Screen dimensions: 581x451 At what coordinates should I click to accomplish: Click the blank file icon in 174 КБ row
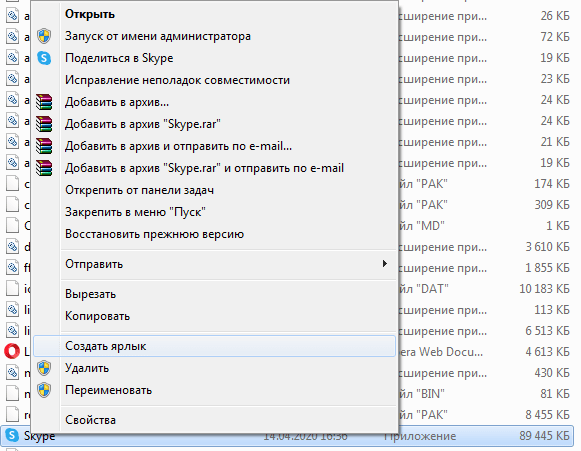12,183
